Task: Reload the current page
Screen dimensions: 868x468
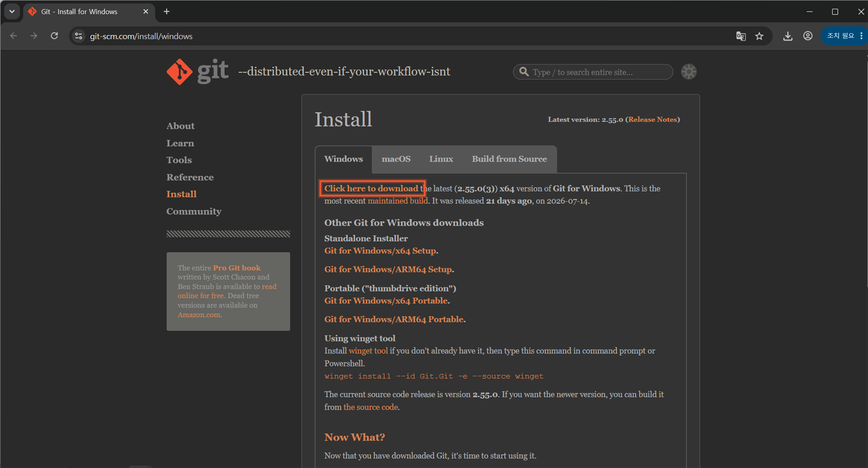Action: click(54, 36)
